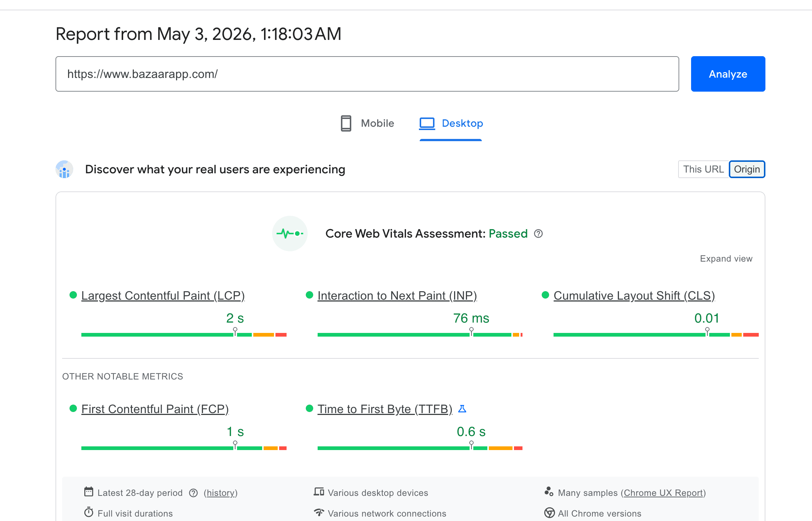
Task: Click the many samples dots icon
Action: point(549,491)
